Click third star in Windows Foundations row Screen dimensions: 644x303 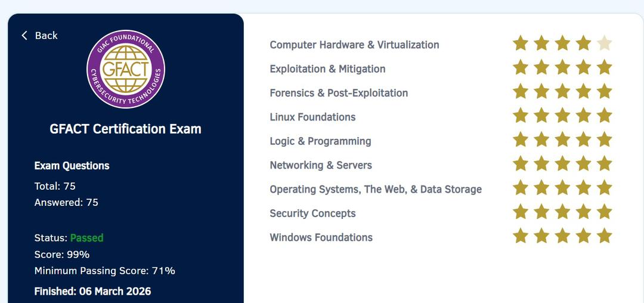562,236
